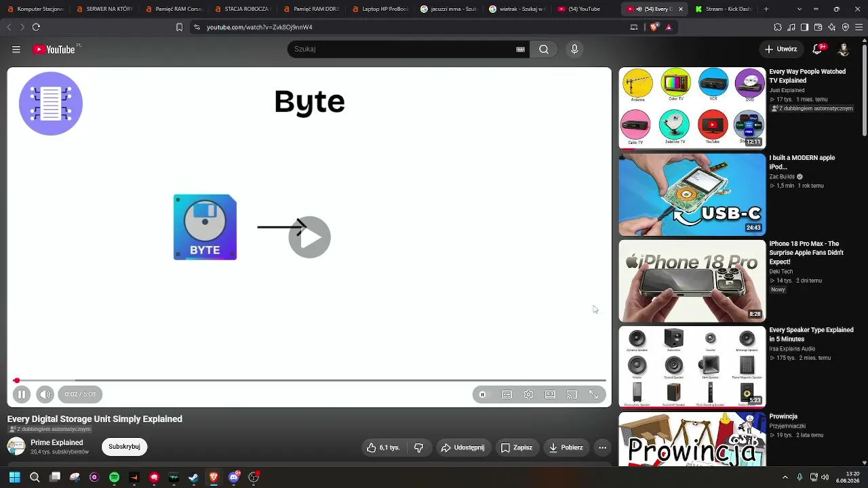Image resolution: width=868 pixels, height=488 pixels.
Task: Download the video with Pobierz button
Action: (x=566, y=447)
